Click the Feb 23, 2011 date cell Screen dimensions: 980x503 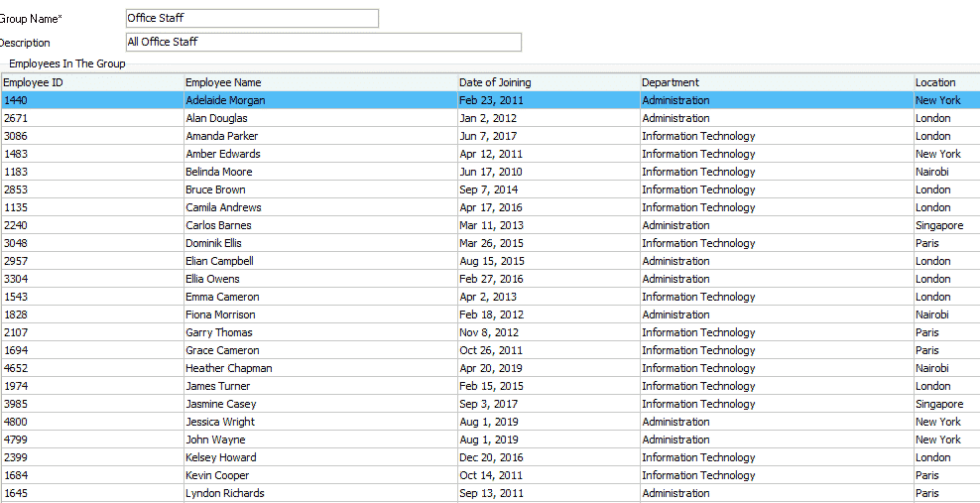tap(549, 100)
